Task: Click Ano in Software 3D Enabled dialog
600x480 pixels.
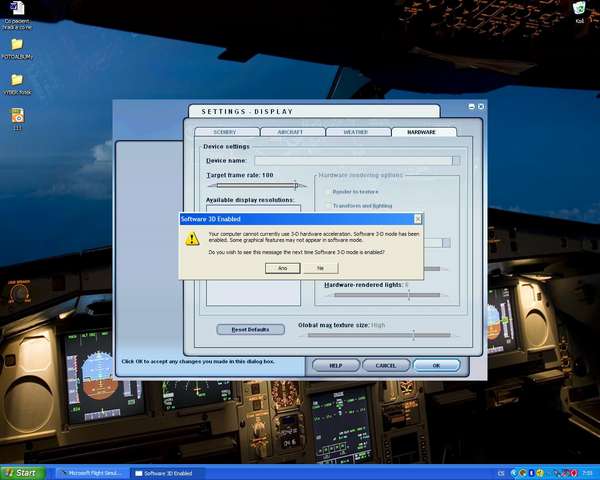Action: coord(282,268)
